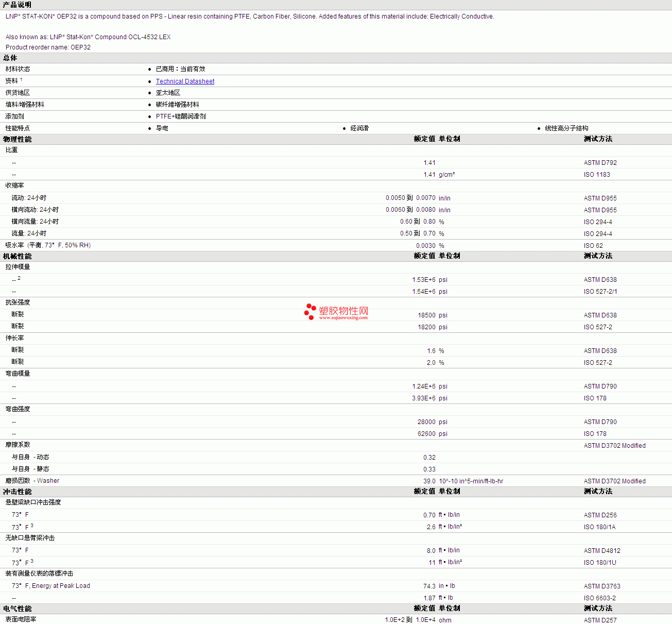This screenshot has width=672, height=624.
Task: Click the 抗张强度 property label
Action: click(x=18, y=302)
